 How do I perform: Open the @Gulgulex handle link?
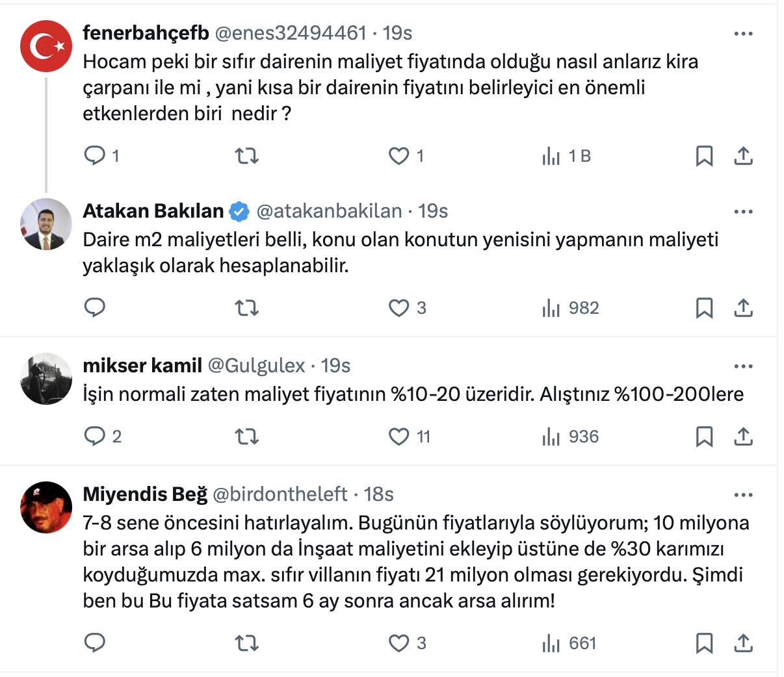(x=256, y=366)
